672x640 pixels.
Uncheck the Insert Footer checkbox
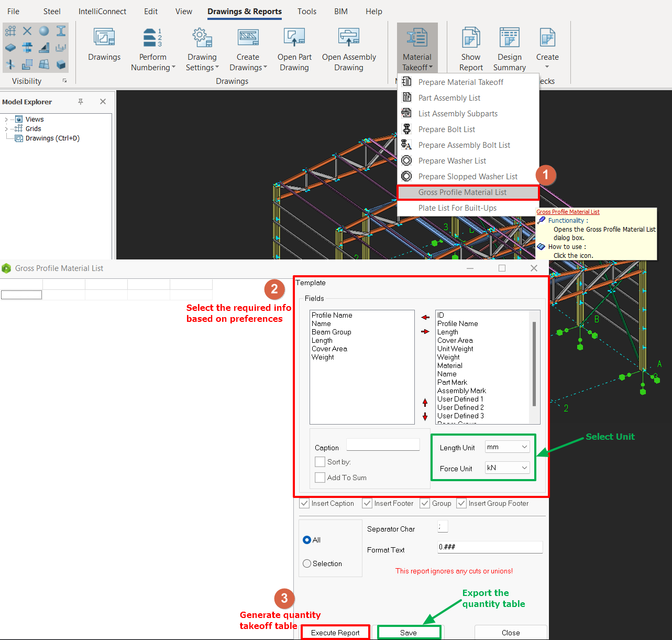click(367, 503)
